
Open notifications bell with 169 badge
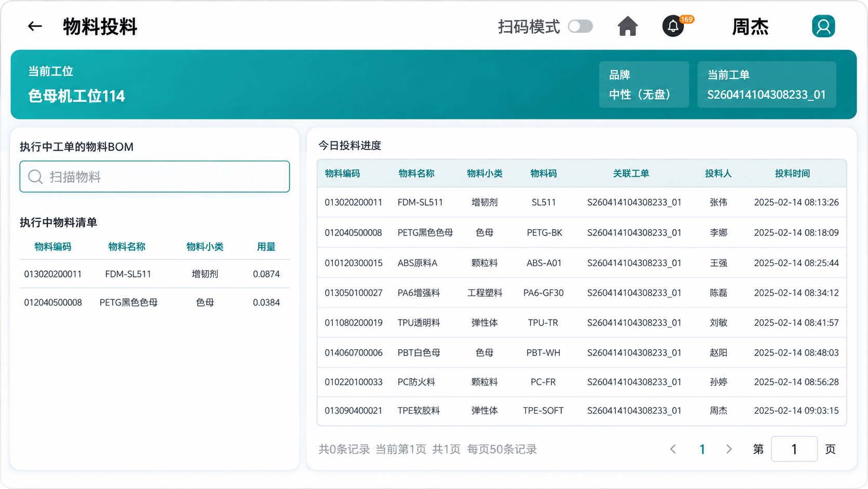(x=673, y=26)
